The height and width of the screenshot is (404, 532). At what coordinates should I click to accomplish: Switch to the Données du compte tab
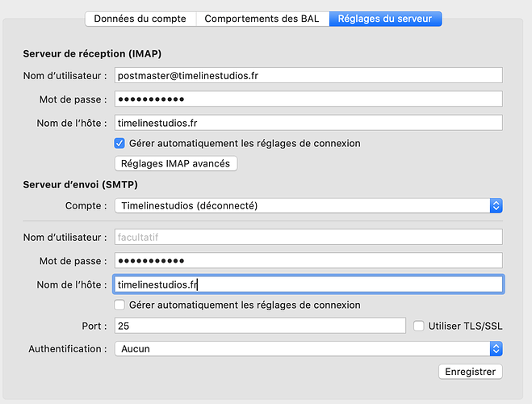pos(140,19)
